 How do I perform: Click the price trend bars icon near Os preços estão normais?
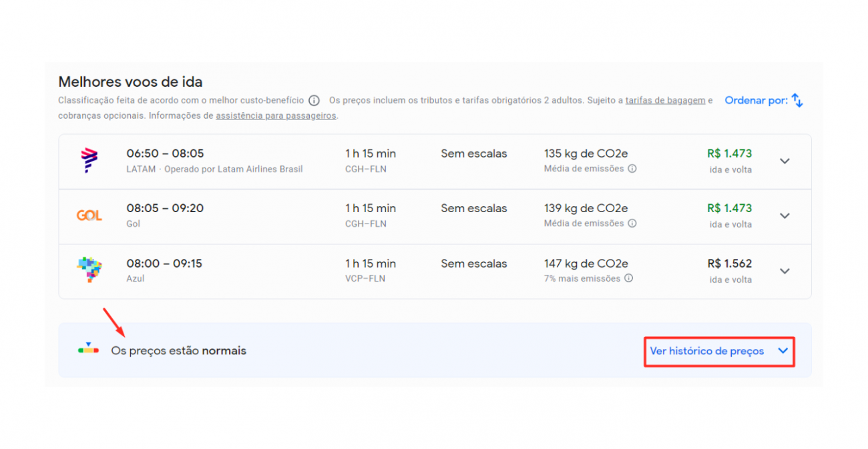pos(87,350)
